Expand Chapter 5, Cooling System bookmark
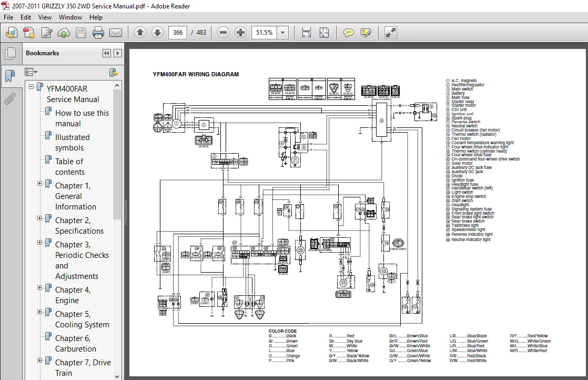The height and width of the screenshot is (380, 588). (40, 312)
